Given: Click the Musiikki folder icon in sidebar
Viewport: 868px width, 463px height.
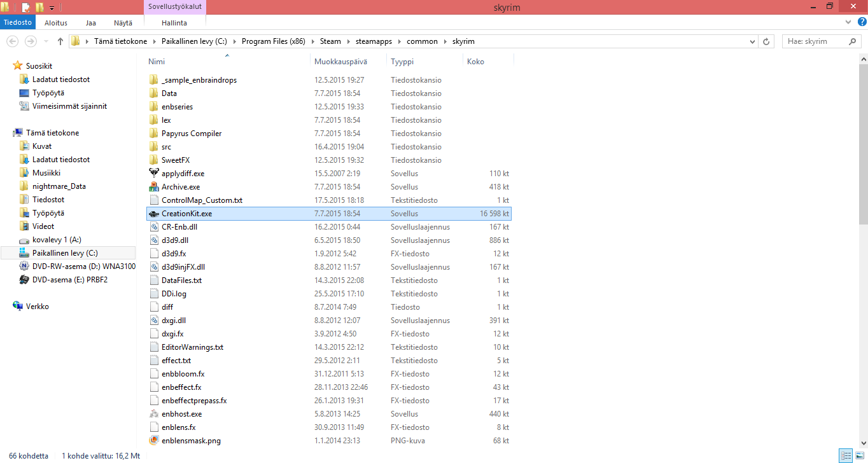Looking at the screenshot, I should click(x=24, y=173).
